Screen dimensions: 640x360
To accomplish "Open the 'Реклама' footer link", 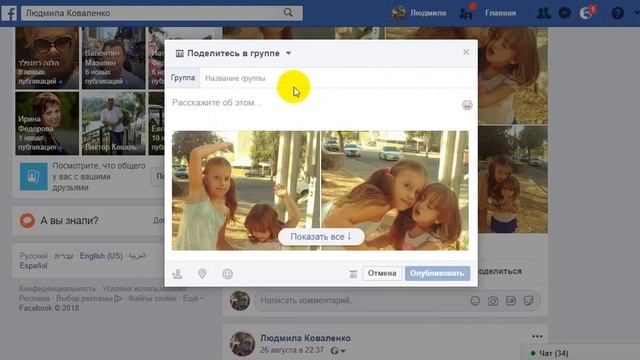I will click(34, 298).
